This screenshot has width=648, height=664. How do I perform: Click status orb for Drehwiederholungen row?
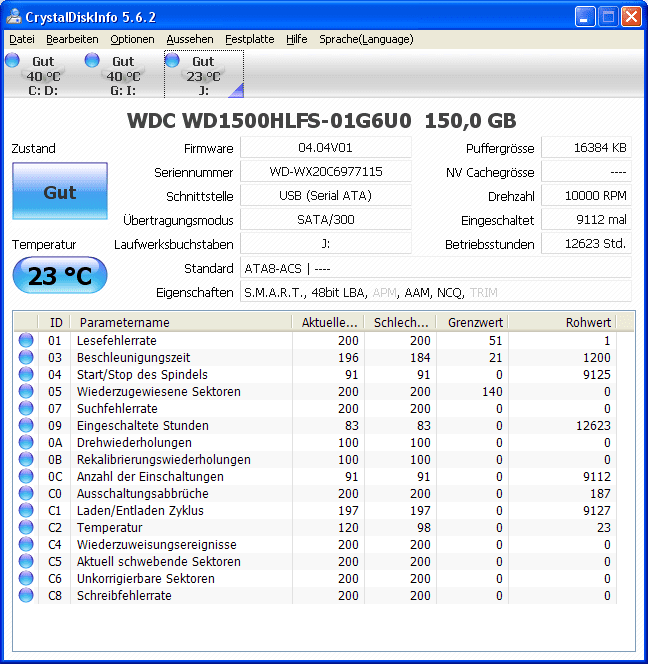(x=26, y=443)
